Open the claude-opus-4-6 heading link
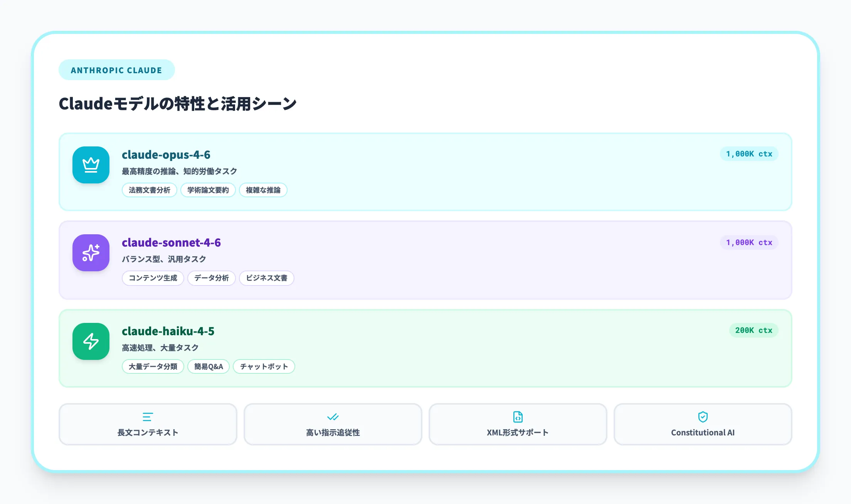Viewport: 851px width, 504px height. pos(166,155)
